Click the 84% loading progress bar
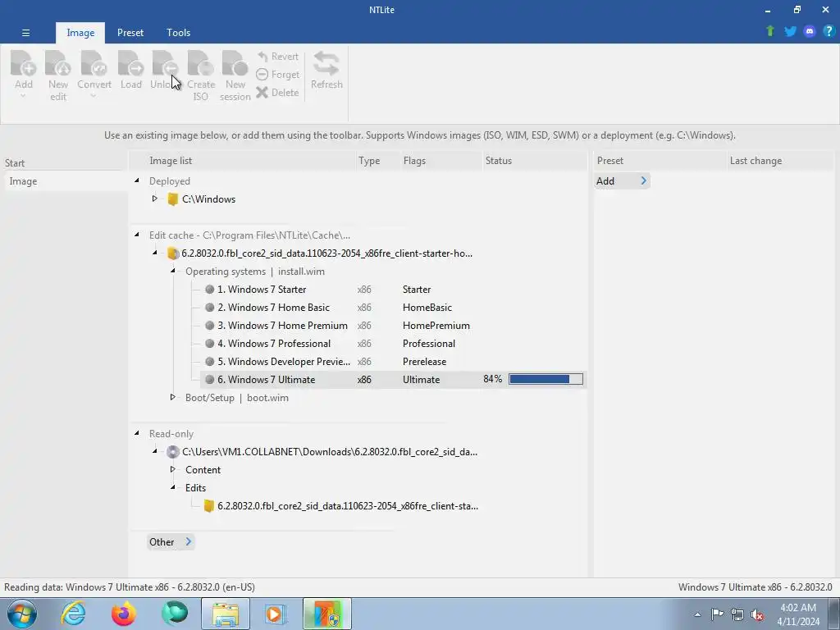 (x=546, y=379)
